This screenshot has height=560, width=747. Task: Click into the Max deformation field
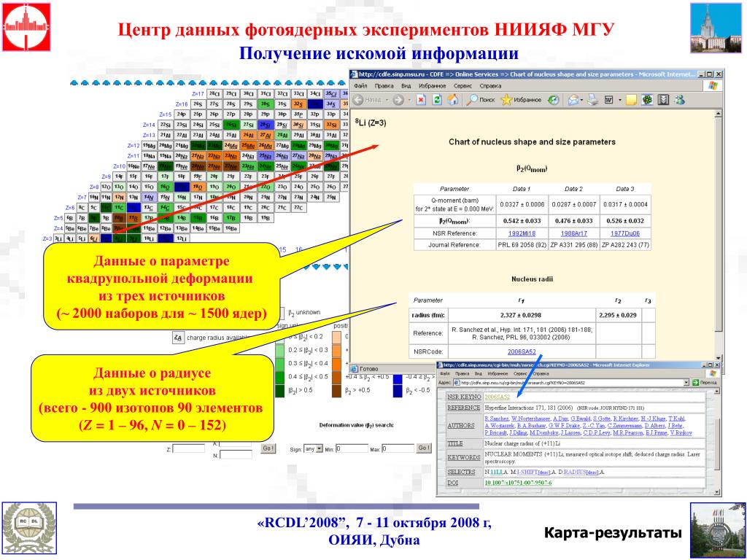tap(398, 448)
